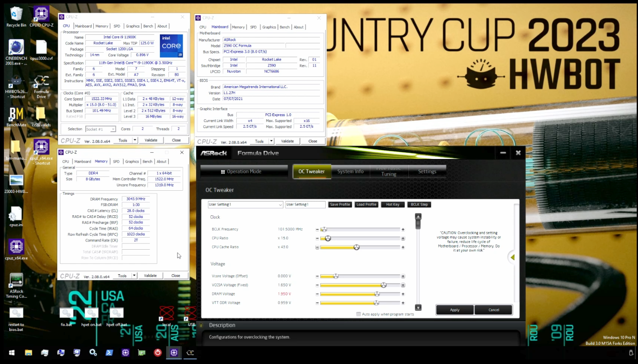Decrease the Vcore Voltage (Offset) with the minus button
Viewport: 638px width, 364px height.
(x=318, y=276)
